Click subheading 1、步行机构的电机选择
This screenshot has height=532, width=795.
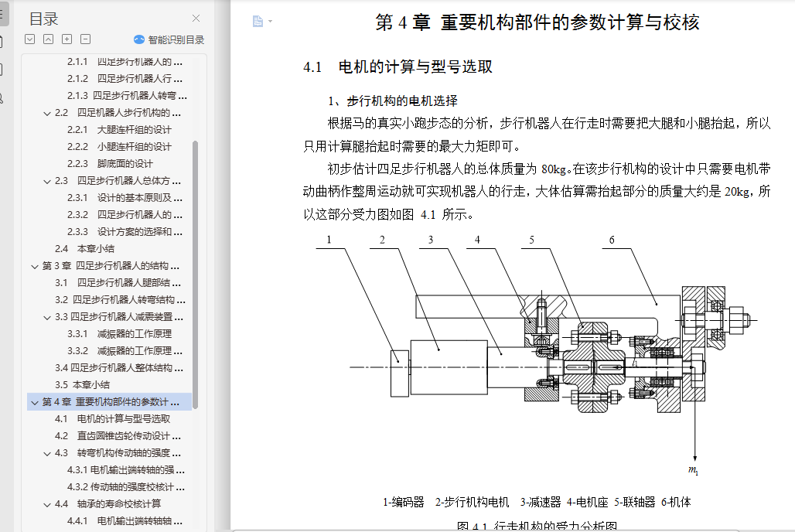392,101
